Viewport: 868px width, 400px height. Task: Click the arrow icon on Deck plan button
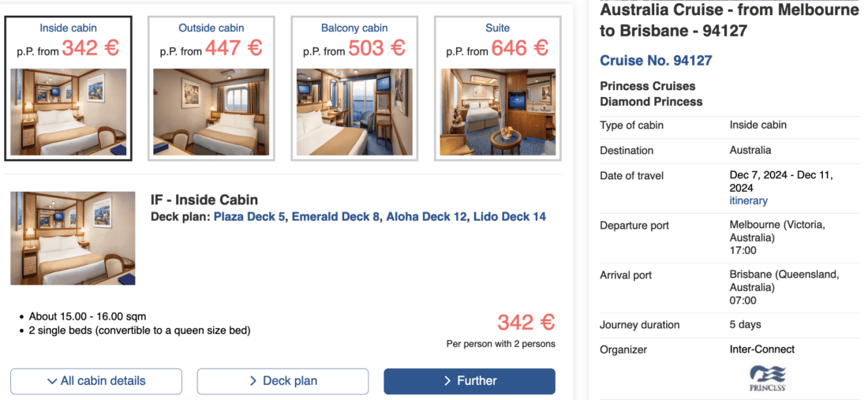click(253, 381)
